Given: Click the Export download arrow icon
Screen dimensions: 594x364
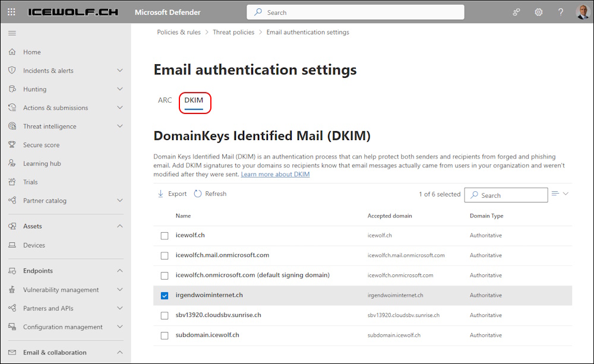Looking at the screenshot, I should [160, 194].
